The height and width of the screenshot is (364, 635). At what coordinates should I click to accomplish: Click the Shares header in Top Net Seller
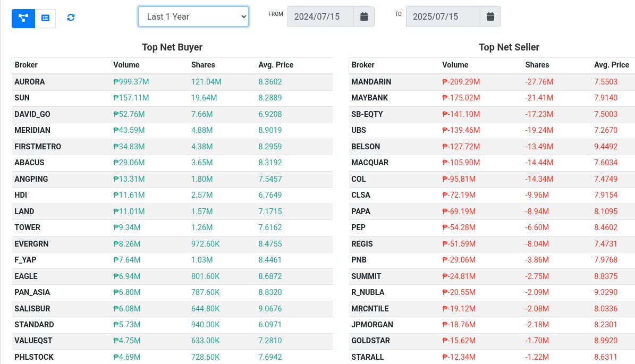coord(537,65)
